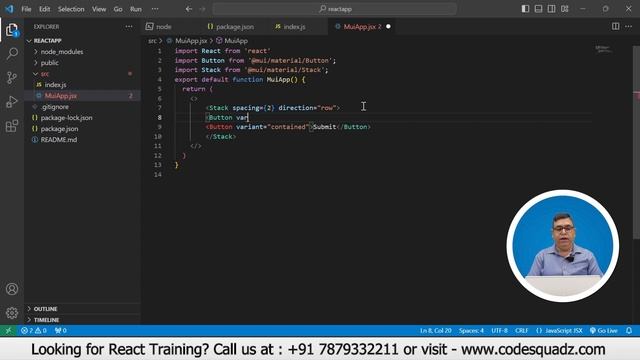The width and height of the screenshot is (640, 360).
Task: Open Edit menu
Action: coord(44,9)
